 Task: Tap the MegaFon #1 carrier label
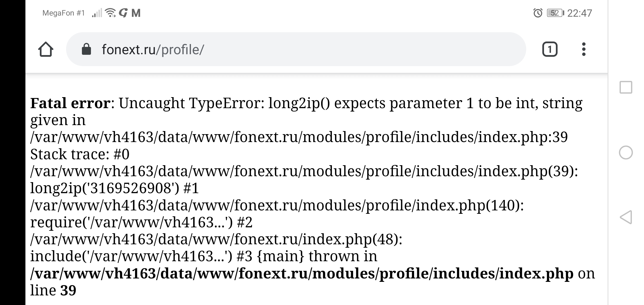(64, 13)
